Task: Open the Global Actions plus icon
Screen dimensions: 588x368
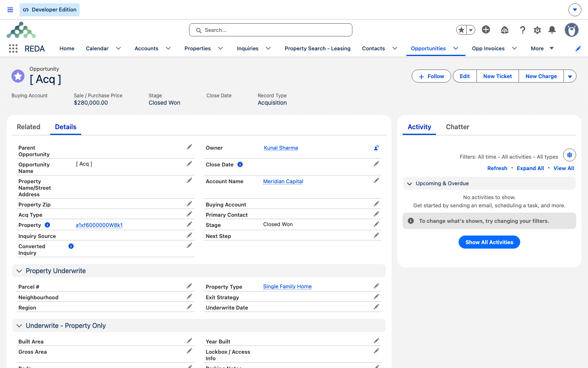Action: pos(486,29)
